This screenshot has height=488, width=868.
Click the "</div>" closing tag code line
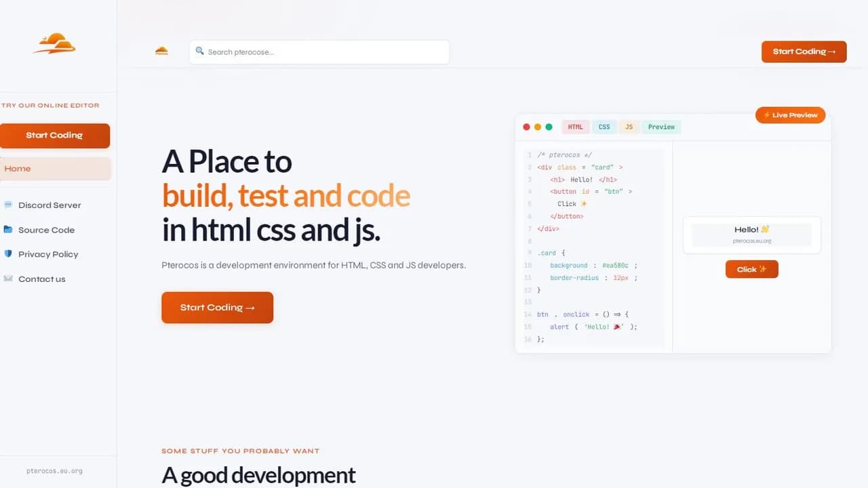tap(548, 228)
